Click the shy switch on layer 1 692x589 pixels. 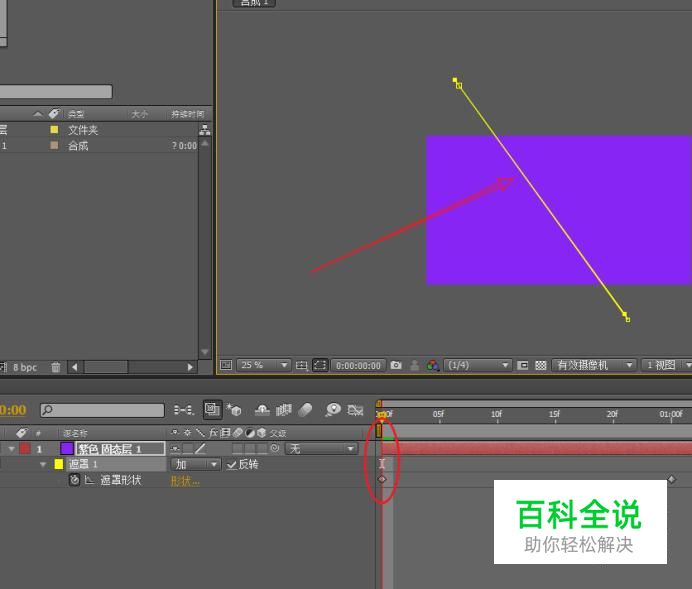click(175, 449)
